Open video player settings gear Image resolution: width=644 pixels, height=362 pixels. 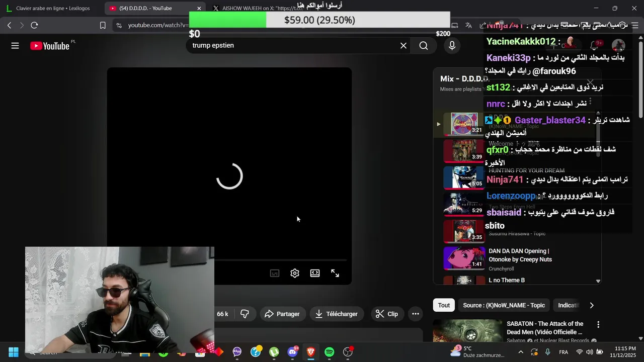pos(295,273)
